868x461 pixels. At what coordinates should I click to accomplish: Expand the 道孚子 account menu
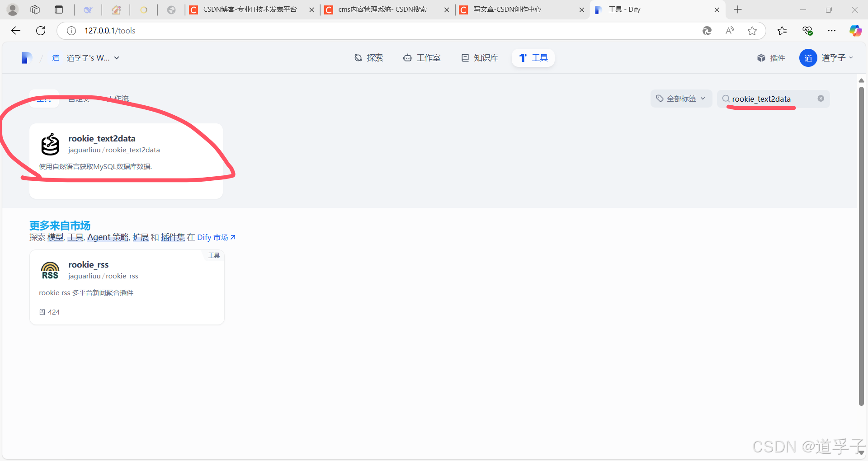point(837,58)
